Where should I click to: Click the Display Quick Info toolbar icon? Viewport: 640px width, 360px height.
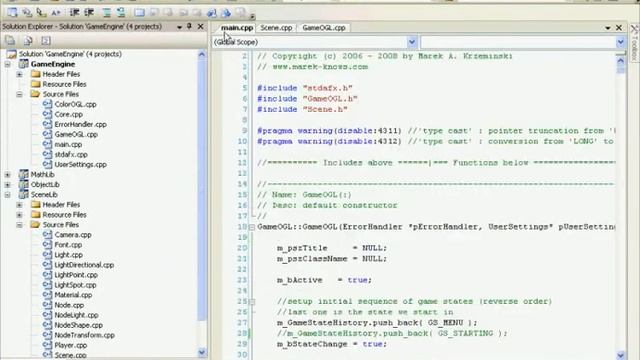(41, 13)
